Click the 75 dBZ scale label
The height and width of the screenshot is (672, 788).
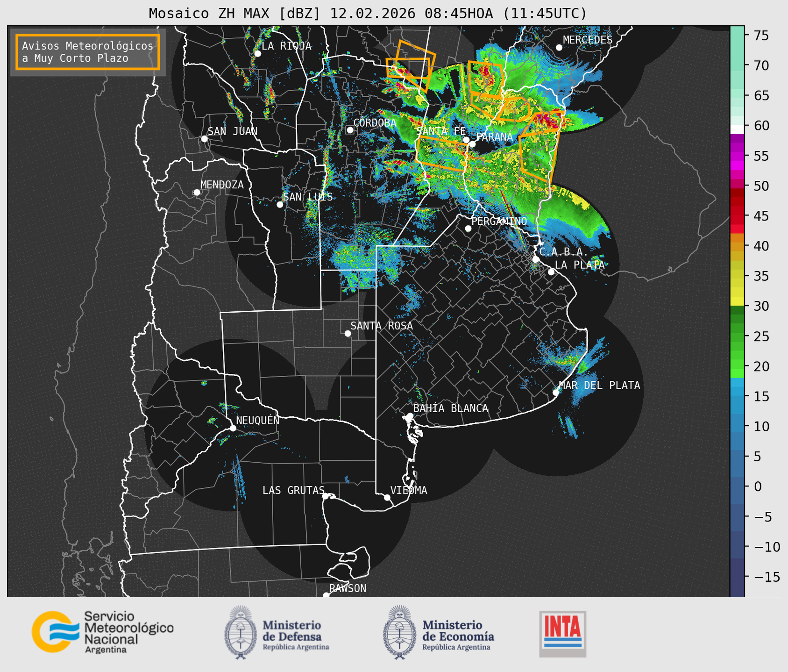761,36
